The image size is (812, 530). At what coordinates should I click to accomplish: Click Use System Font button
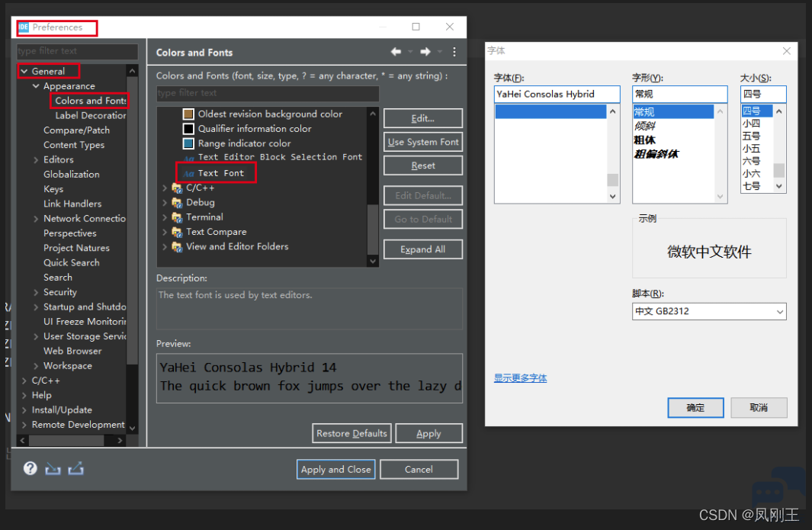pyautogui.click(x=423, y=142)
